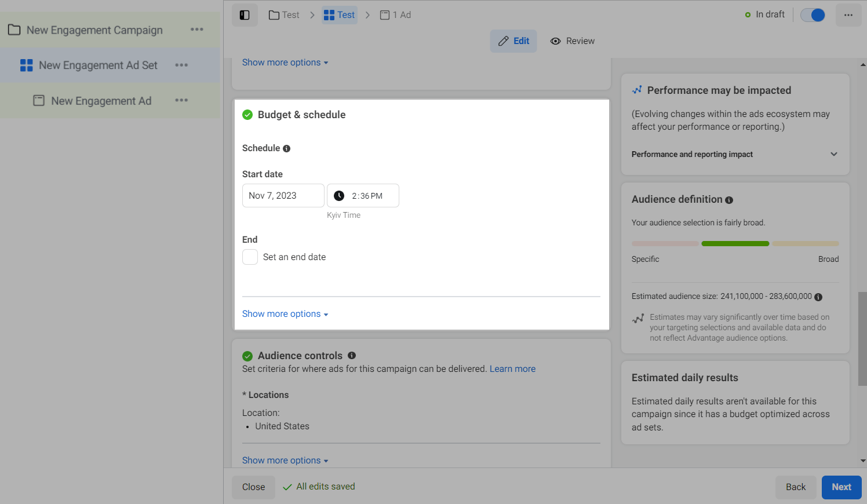This screenshot has height=504, width=867.
Task: Select New Engagement Ad in sidebar
Action: 101,101
